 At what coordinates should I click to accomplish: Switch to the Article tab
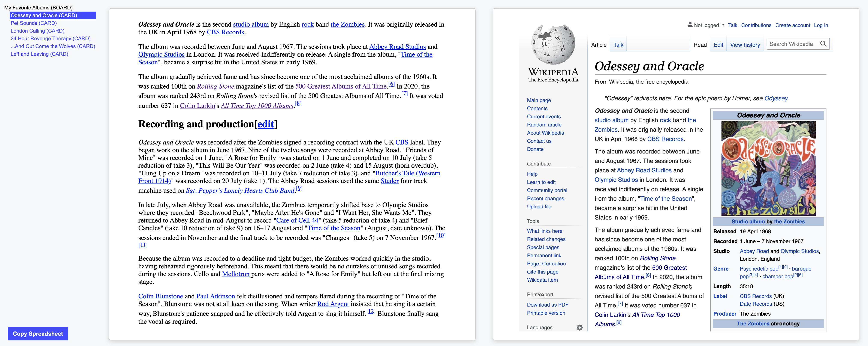coord(599,45)
